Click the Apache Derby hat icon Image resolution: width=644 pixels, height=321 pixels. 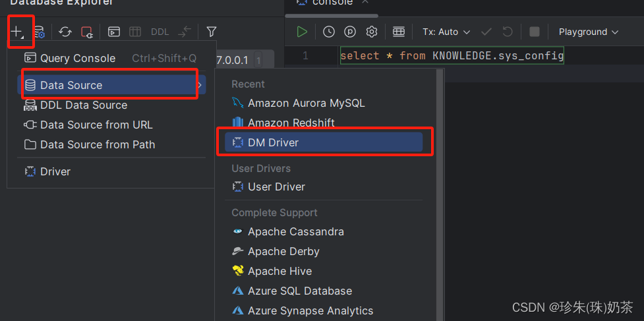(238, 251)
